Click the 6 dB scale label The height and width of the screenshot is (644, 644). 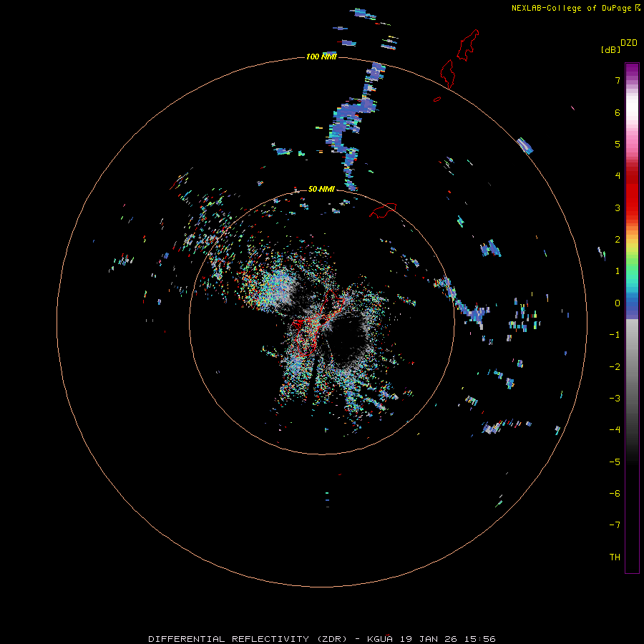tap(618, 112)
